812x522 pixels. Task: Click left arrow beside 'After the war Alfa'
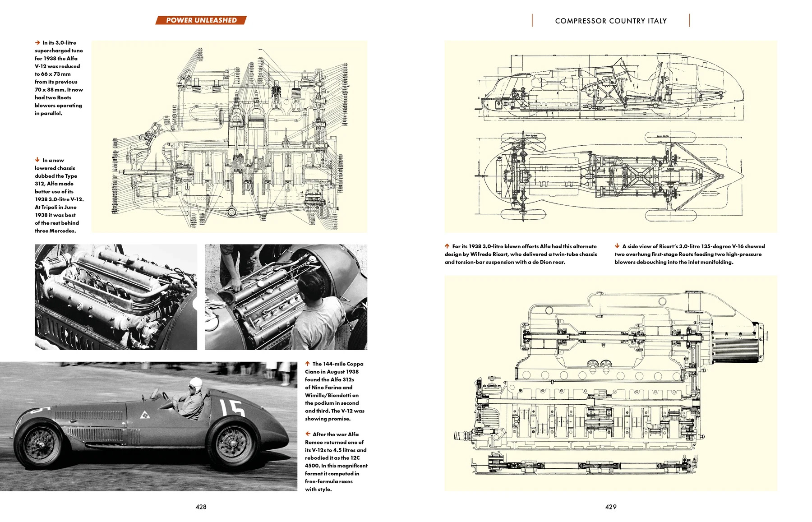point(308,434)
